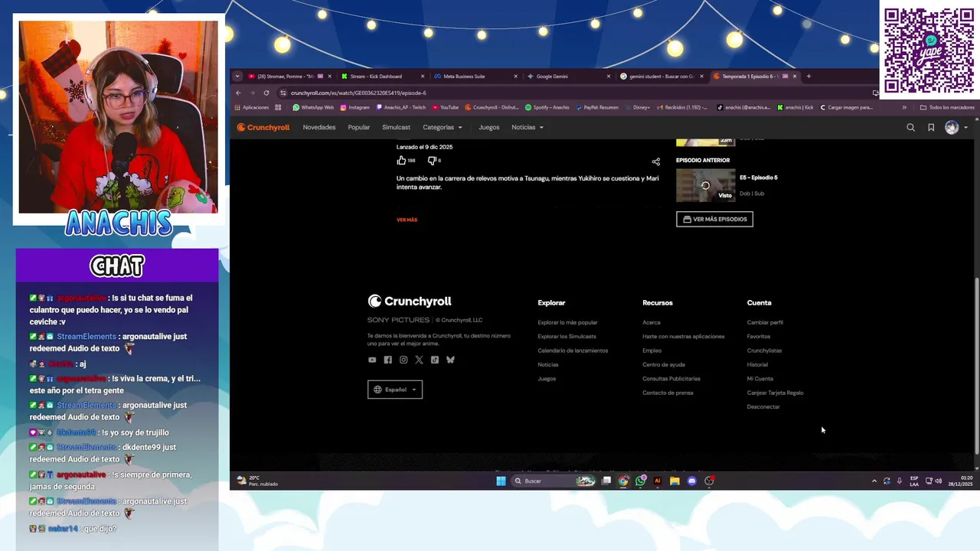Screen dimensions: 980x551
Task: Reload the page in the browser
Action: coord(266,93)
